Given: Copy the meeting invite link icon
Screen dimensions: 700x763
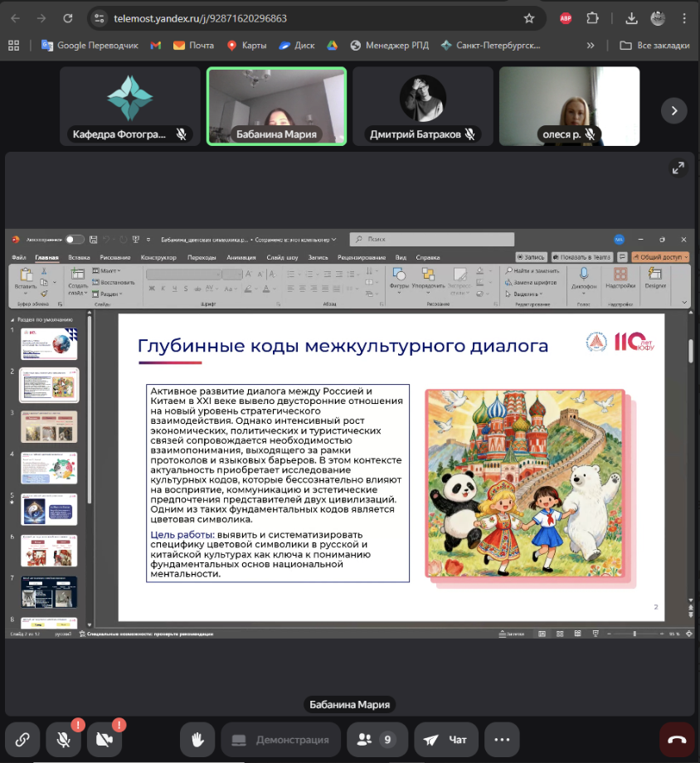Looking at the screenshot, I should [x=23, y=740].
